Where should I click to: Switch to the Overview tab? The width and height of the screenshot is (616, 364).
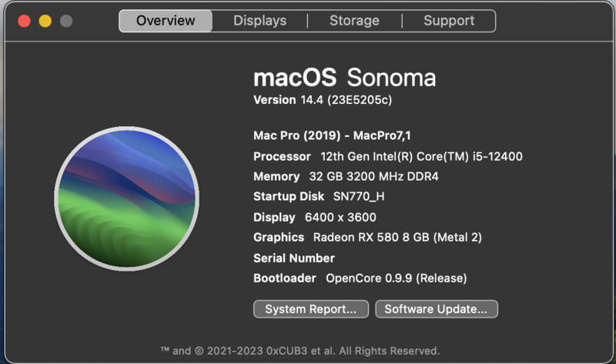coord(166,21)
